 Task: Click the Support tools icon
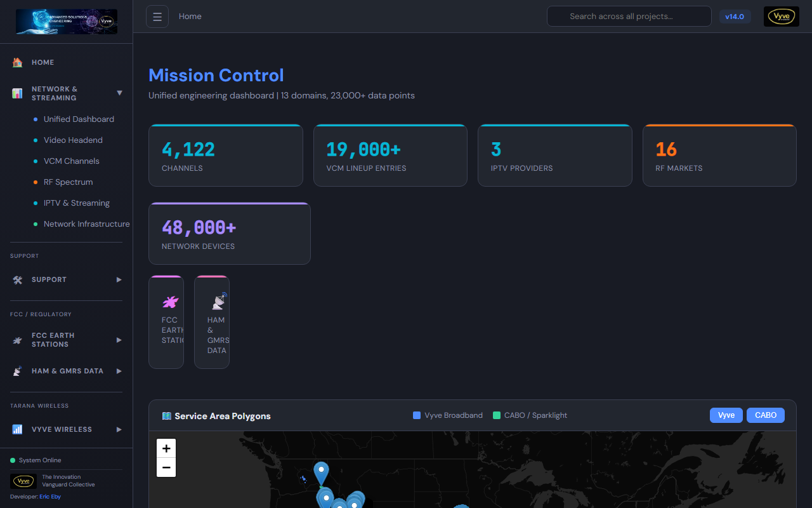click(x=17, y=279)
